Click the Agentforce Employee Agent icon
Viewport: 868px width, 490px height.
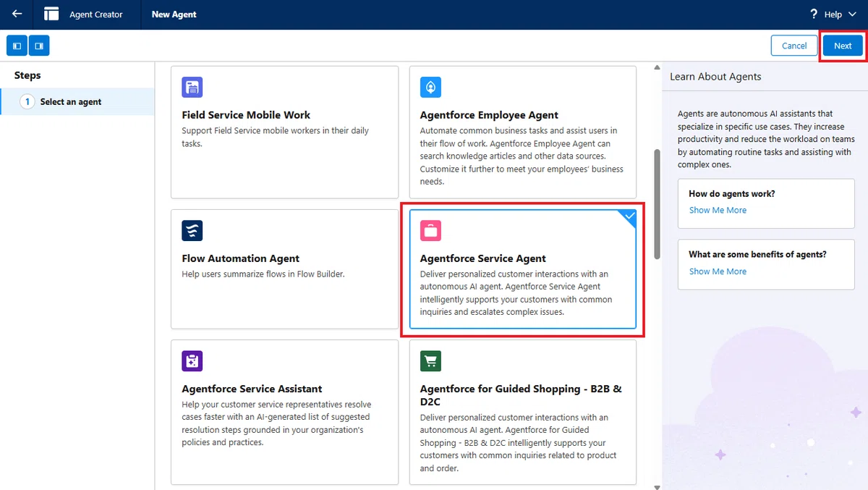(430, 88)
